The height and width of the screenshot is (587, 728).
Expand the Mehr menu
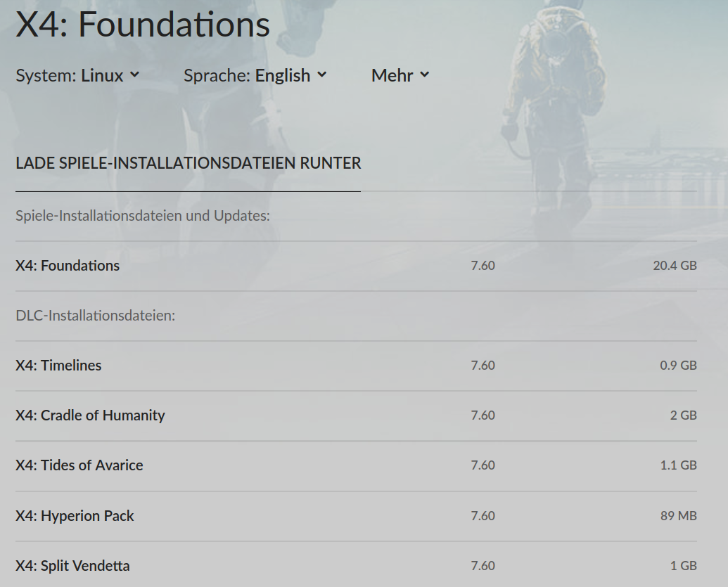pos(400,75)
